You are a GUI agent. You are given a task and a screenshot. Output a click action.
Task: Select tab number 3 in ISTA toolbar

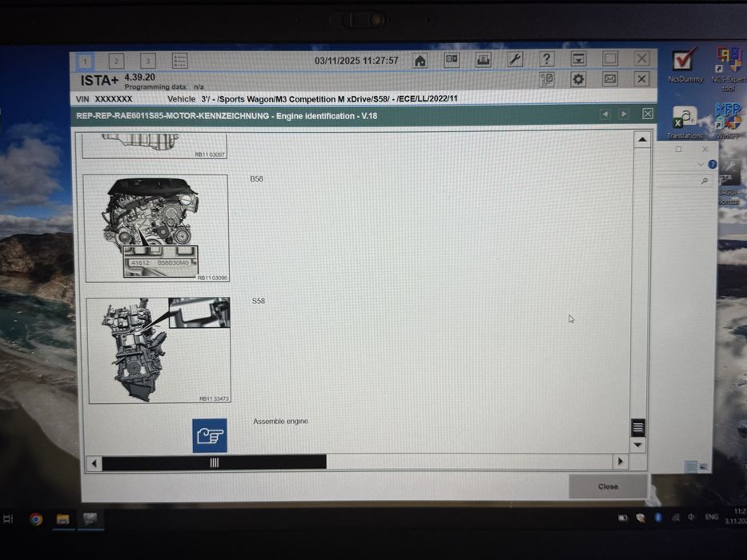click(147, 61)
